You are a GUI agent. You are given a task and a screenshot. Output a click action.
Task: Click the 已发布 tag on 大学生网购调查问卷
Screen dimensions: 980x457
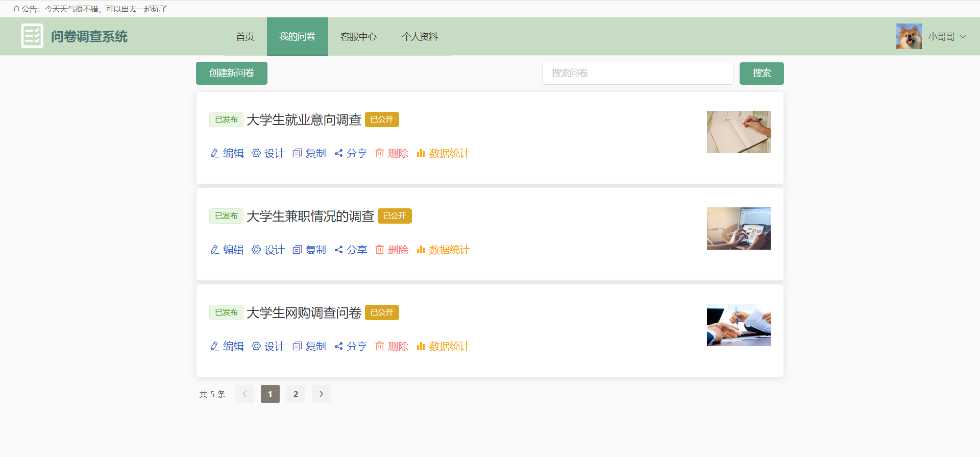click(x=226, y=312)
